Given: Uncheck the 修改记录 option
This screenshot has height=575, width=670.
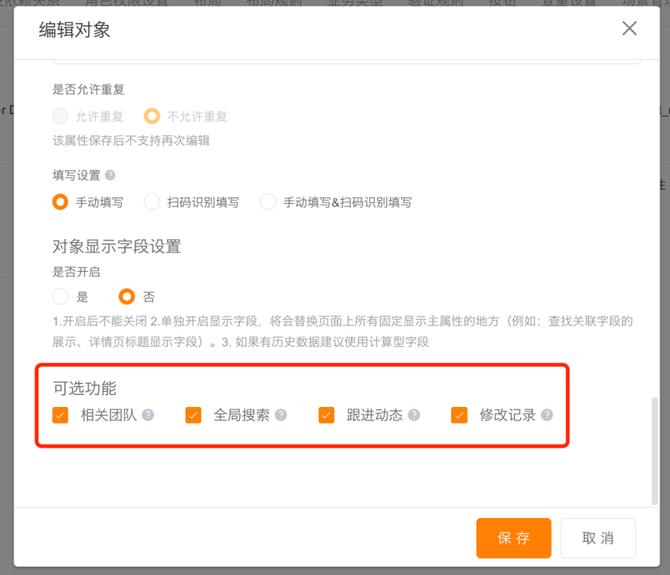Looking at the screenshot, I should click(460, 415).
